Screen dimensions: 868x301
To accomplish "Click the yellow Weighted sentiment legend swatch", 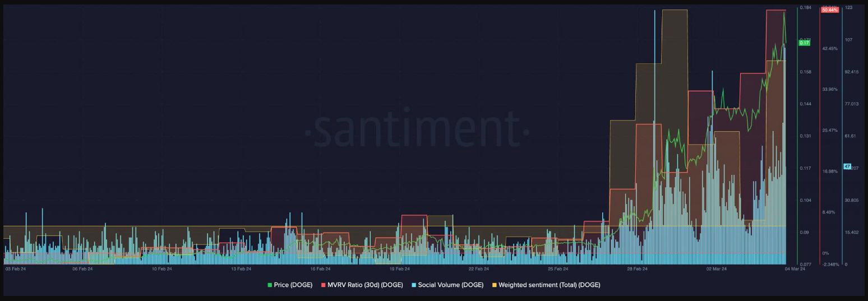I will point(494,285).
